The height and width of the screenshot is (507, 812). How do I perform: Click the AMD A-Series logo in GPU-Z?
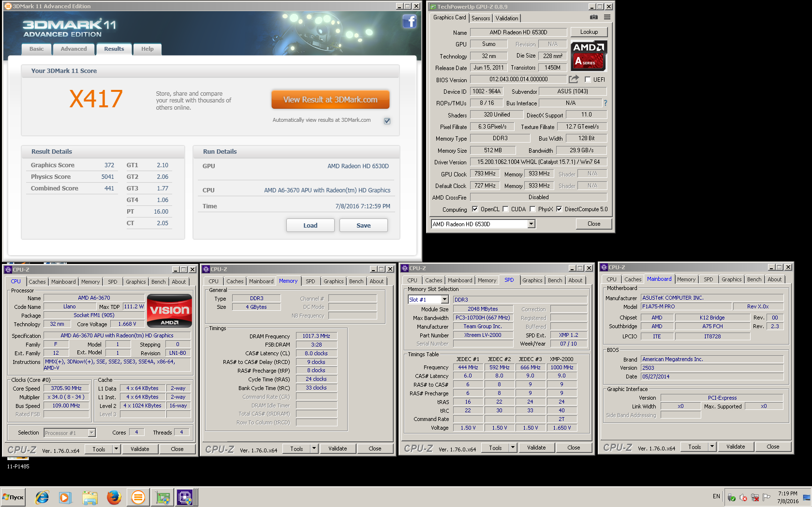[589, 56]
